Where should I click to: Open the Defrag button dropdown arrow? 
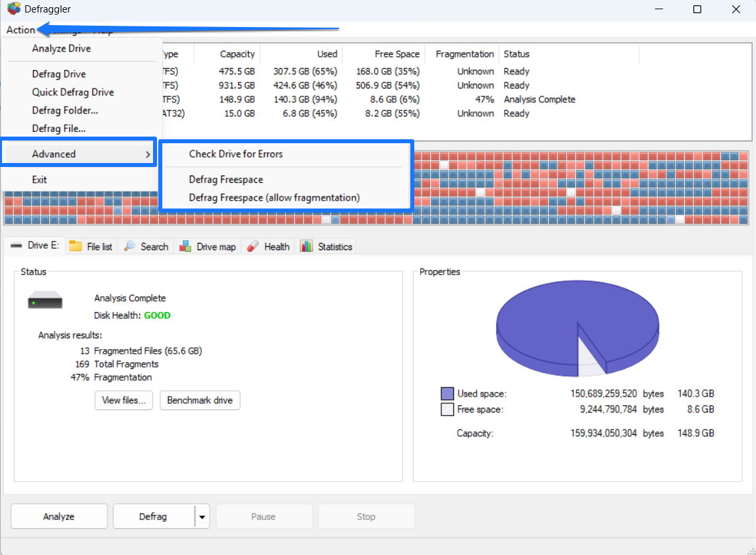click(202, 516)
